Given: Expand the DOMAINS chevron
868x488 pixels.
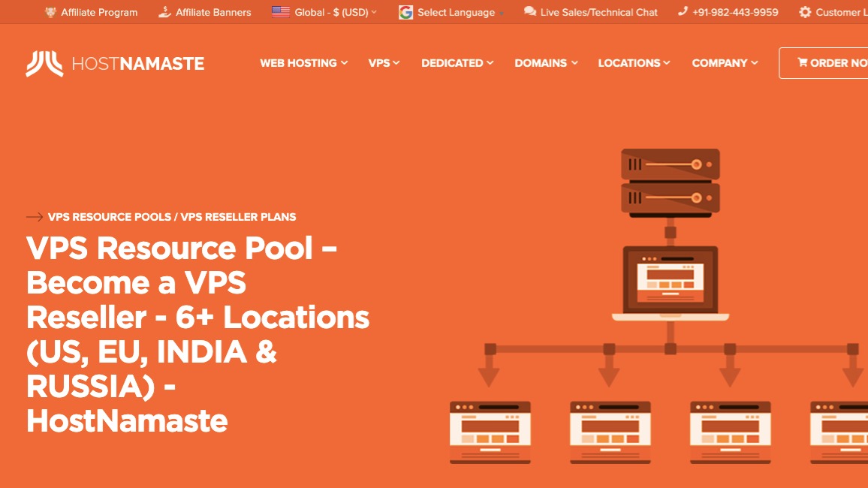Looking at the screenshot, I should (574, 63).
